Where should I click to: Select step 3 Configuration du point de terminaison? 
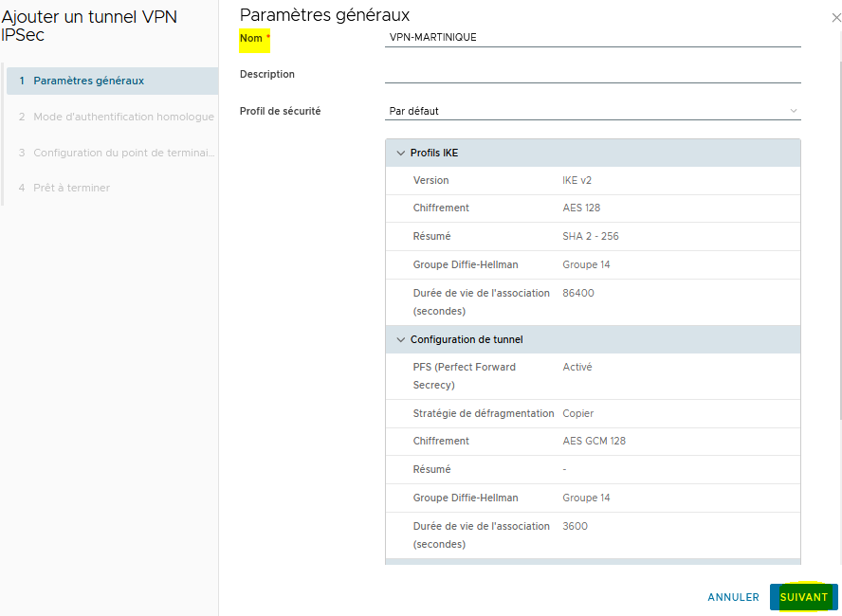coord(112,153)
